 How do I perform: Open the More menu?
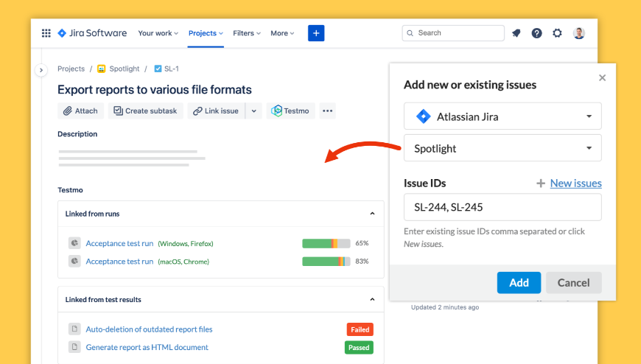click(282, 33)
